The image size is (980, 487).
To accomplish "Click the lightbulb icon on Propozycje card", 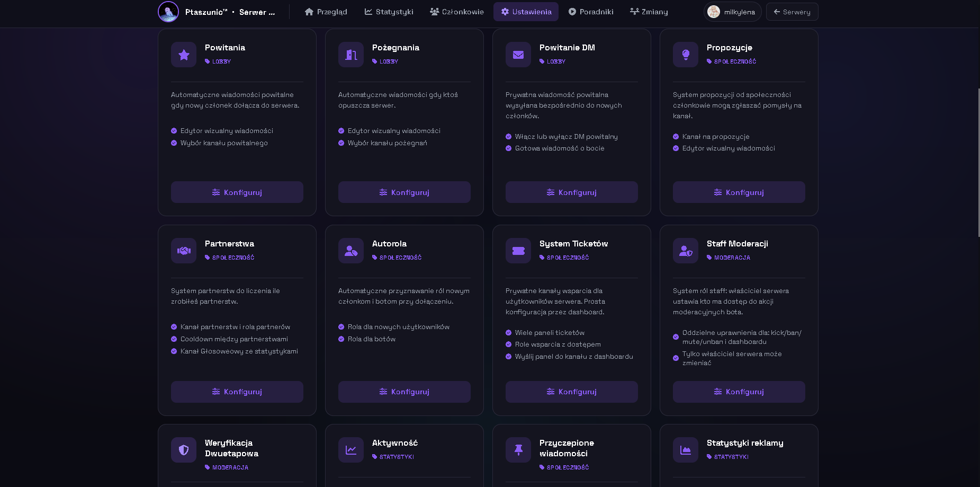I will [x=686, y=55].
